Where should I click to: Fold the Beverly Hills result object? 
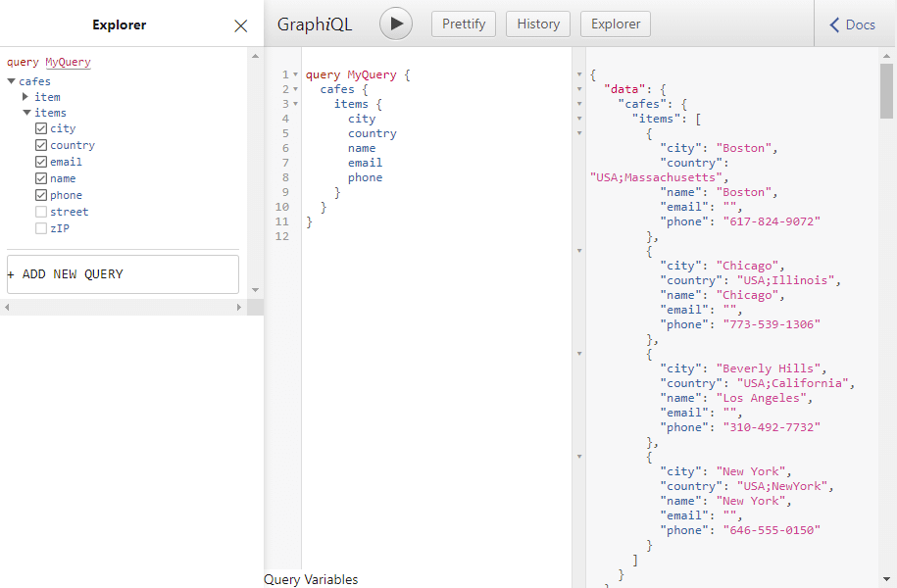(x=579, y=354)
